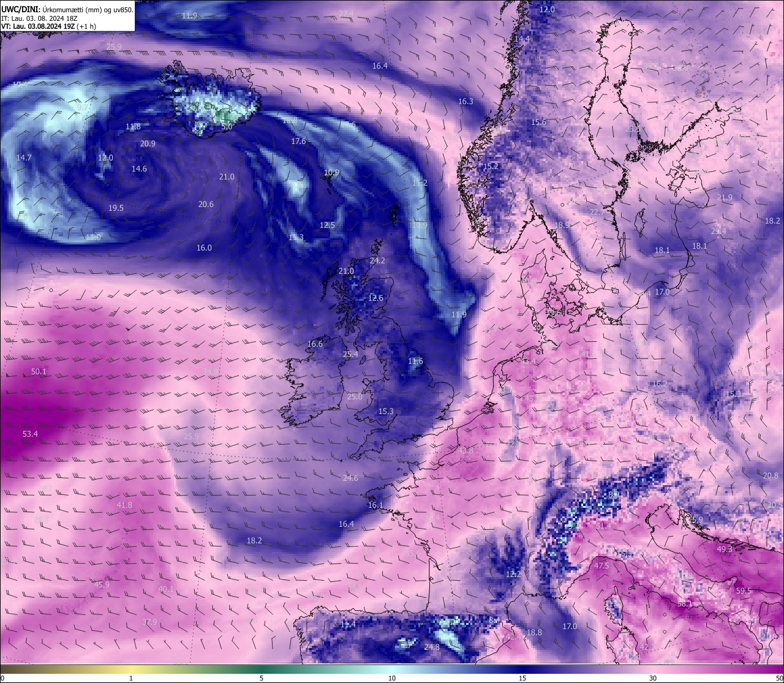Click the 21.9 value over the Baltics
The width and height of the screenshot is (784, 683).
[x=725, y=197]
